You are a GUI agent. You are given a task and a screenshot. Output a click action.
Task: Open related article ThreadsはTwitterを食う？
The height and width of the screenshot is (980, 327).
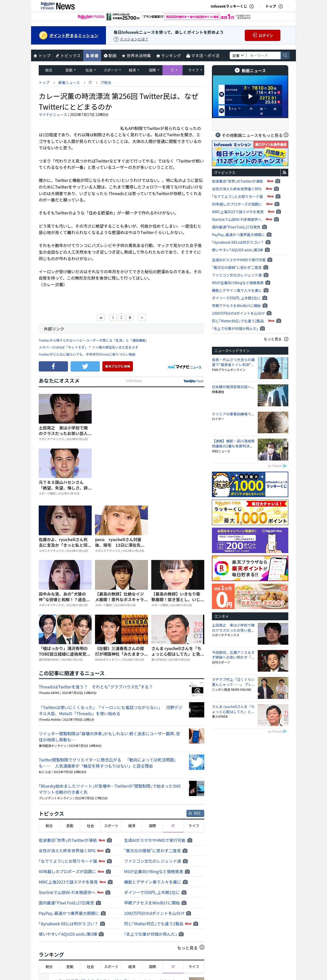(95, 687)
